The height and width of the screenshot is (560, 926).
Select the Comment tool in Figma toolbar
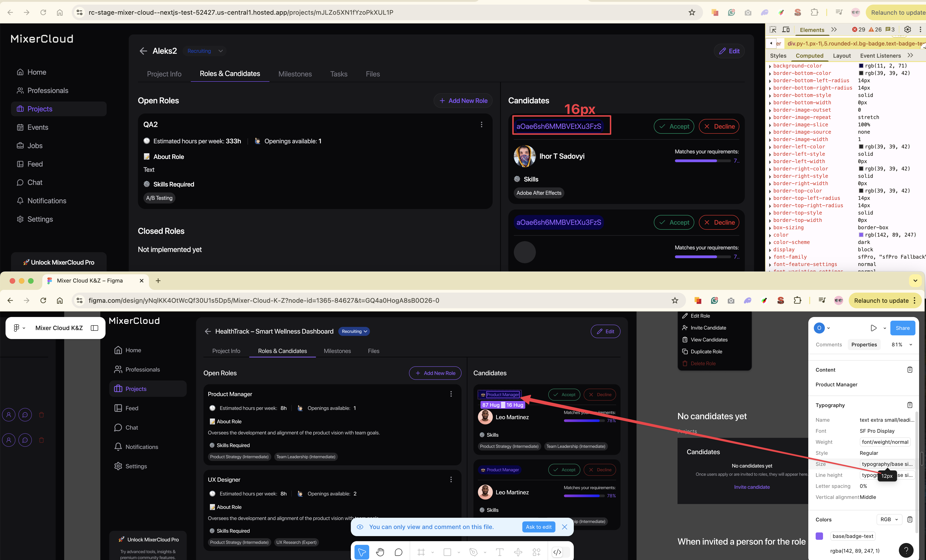click(x=398, y=552)
